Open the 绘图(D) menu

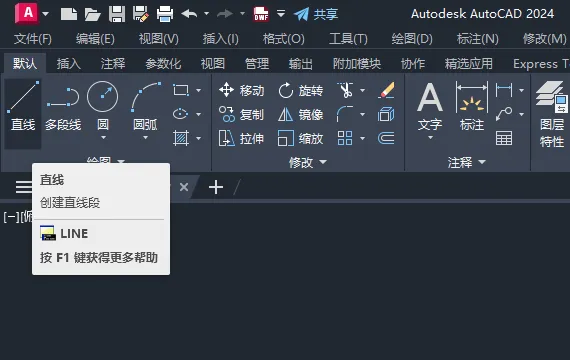[412, 39]
